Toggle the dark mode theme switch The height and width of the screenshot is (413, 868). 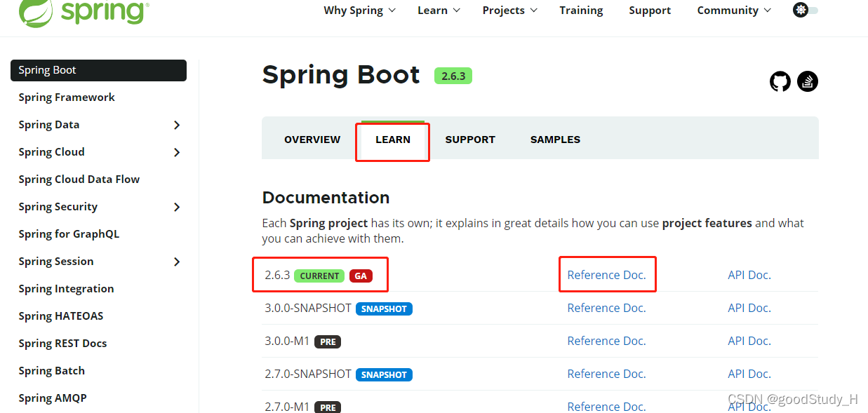click(x=806, y=10)
